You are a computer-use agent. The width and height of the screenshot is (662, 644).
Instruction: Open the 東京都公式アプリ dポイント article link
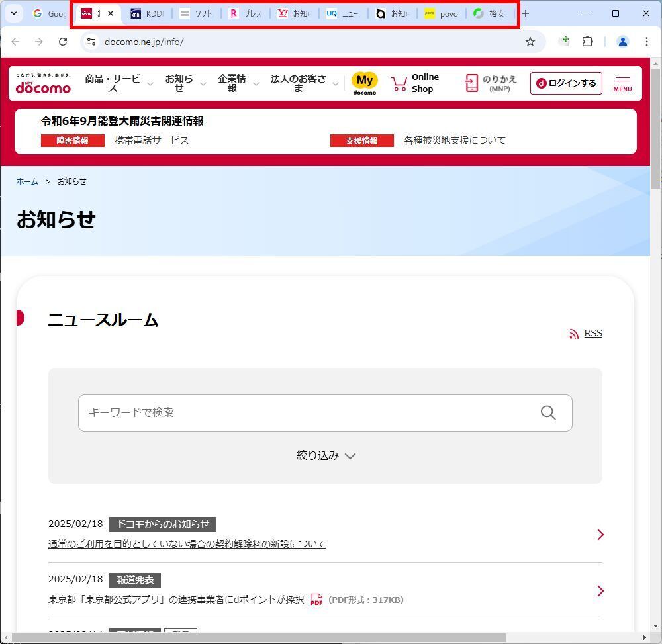176,600
